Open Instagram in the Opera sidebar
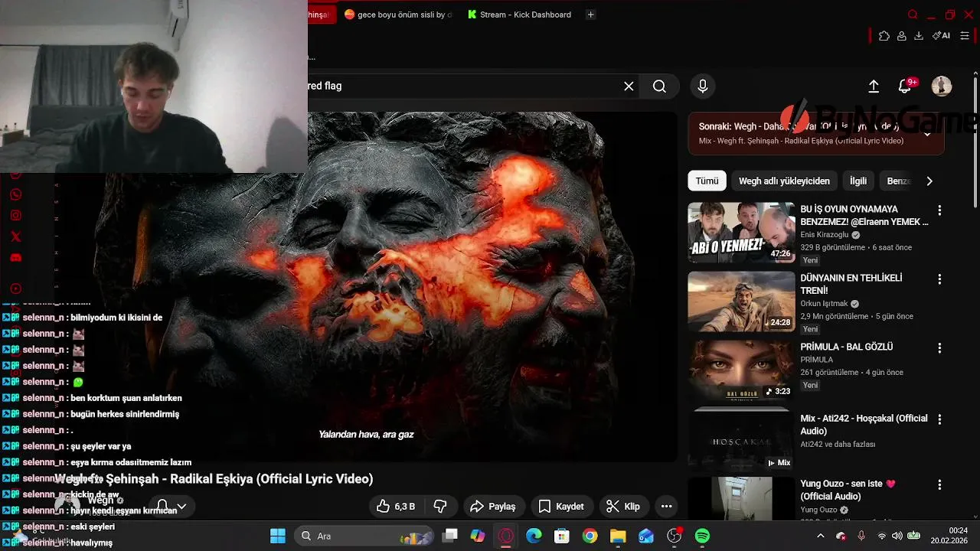 [x=16, y=216]
